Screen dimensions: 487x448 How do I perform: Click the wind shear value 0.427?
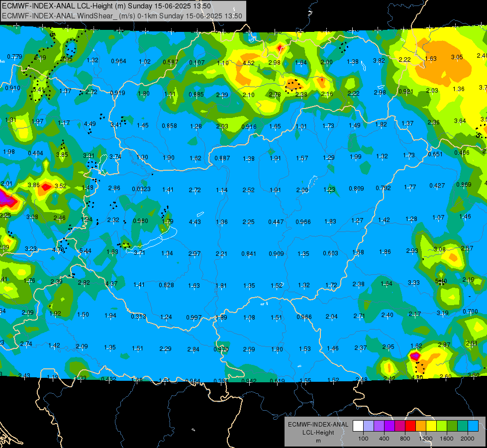point(437,186)
